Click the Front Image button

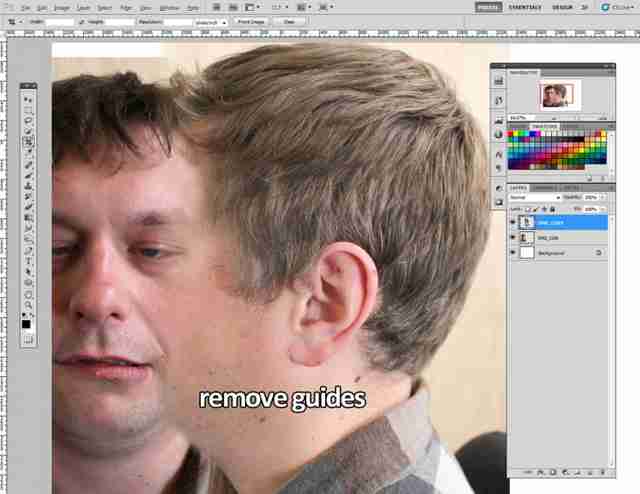click(251, 22)
